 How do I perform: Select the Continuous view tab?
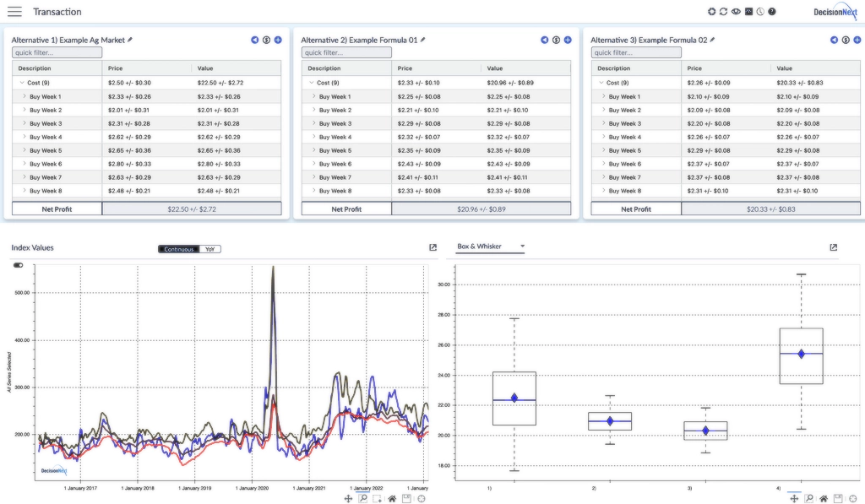[x=178, y=249]
